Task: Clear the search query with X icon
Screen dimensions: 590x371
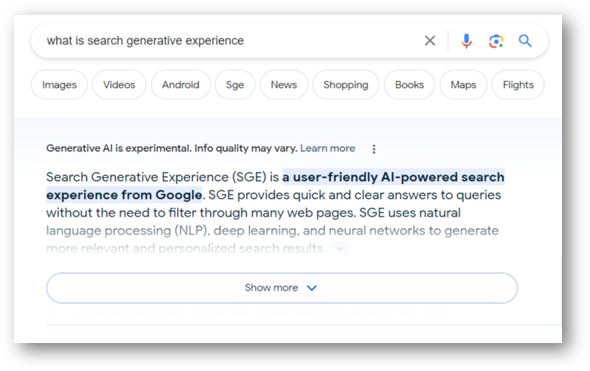Action: [x=430, y=41]
